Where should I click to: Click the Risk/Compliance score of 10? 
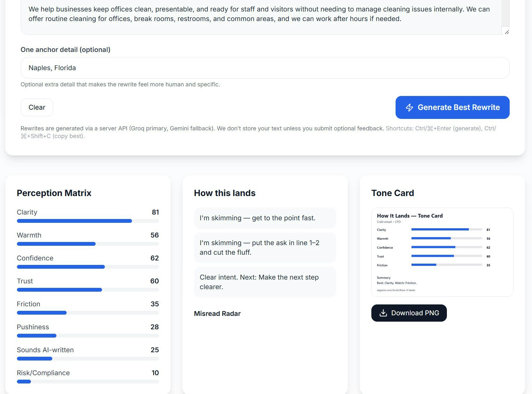pos(155,373)
